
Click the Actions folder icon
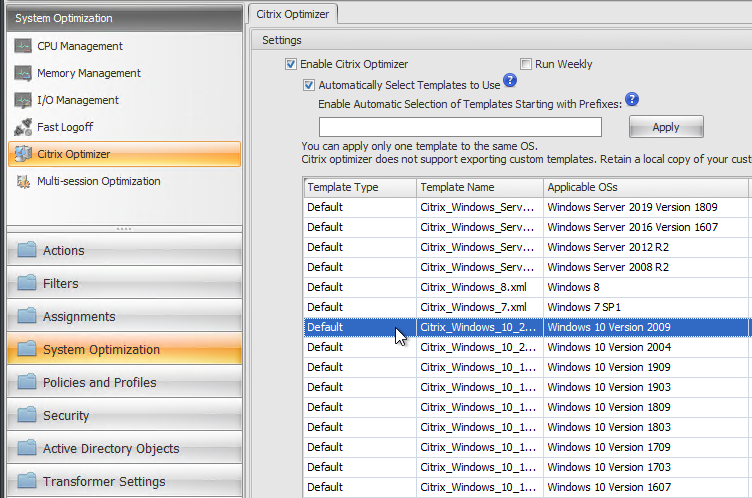click(x=27, y=249)
